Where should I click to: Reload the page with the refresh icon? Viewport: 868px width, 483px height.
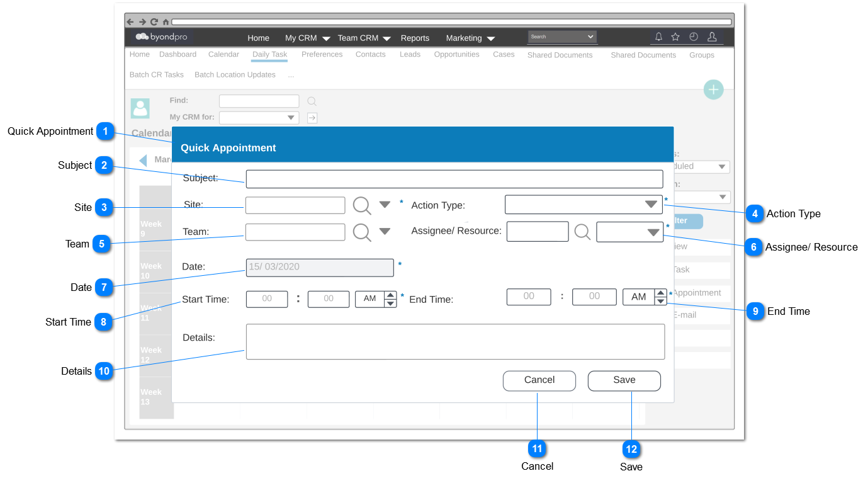154,21
